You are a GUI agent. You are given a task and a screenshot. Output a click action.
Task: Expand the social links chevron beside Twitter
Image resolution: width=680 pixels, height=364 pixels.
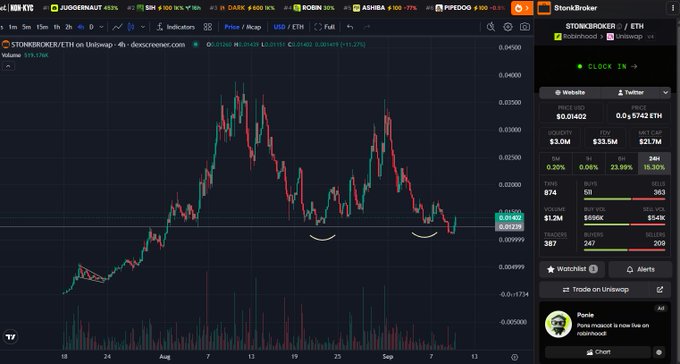click(x=665, y=92)
